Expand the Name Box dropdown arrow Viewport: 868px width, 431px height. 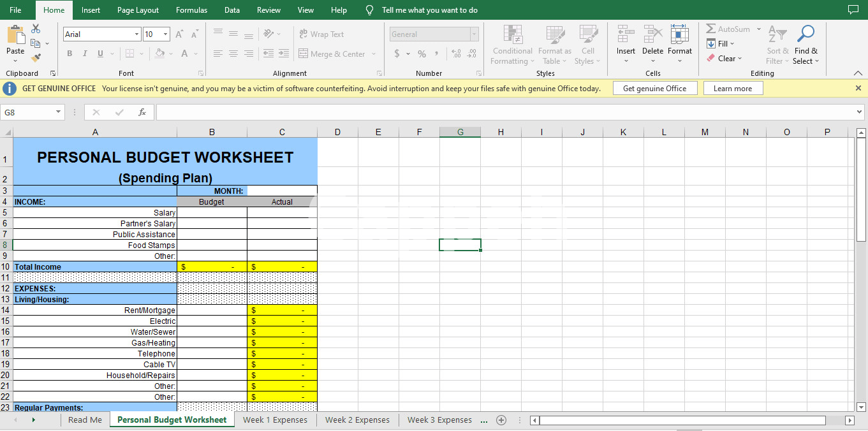(x=59, y=112)
